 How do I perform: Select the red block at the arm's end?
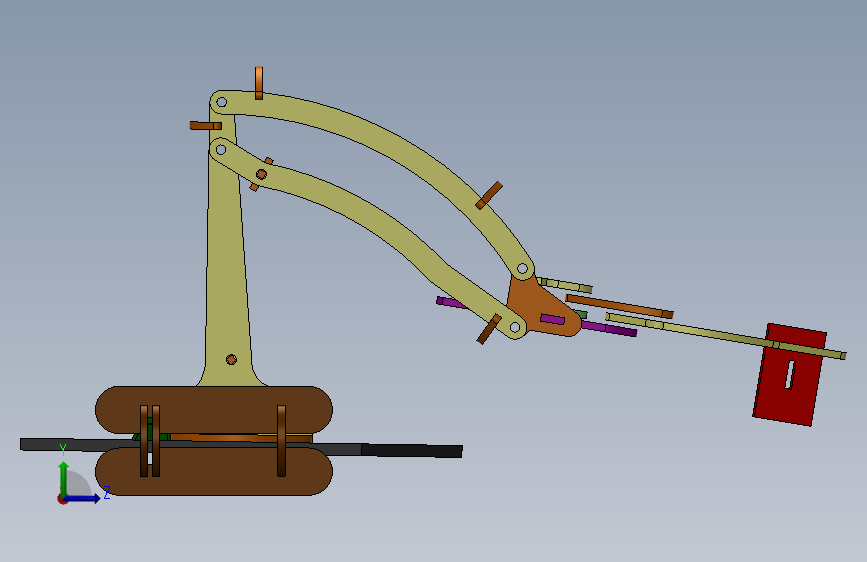(789, 375)
